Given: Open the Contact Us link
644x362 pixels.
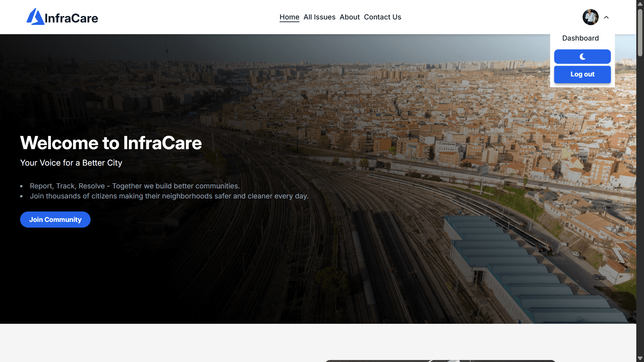Looking at the screenshot, I should pos(382,17).
